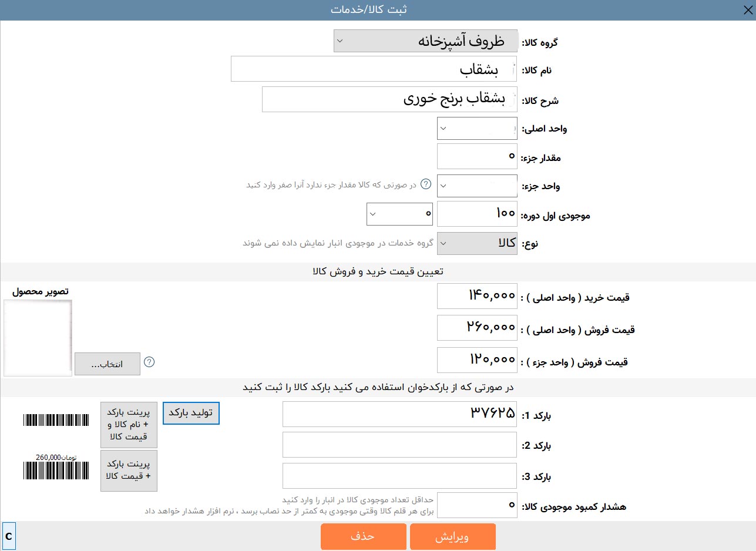Focus the empty بارکد 3 field

400,476
